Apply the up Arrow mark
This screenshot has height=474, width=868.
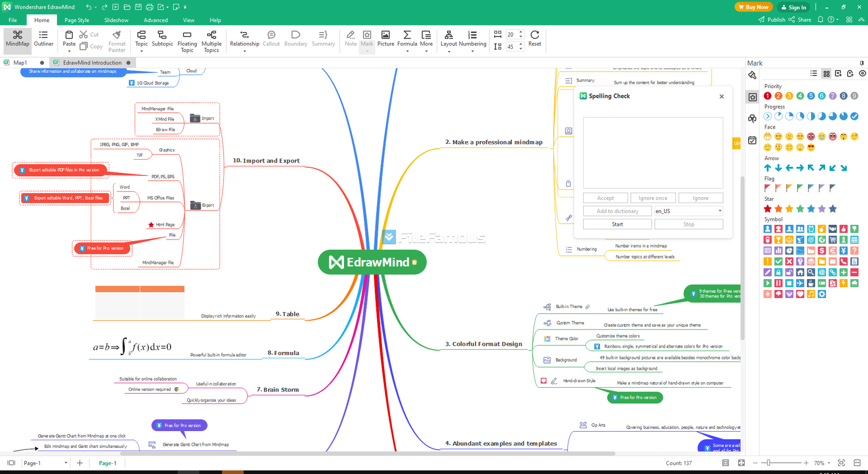[x=768, y=168]
